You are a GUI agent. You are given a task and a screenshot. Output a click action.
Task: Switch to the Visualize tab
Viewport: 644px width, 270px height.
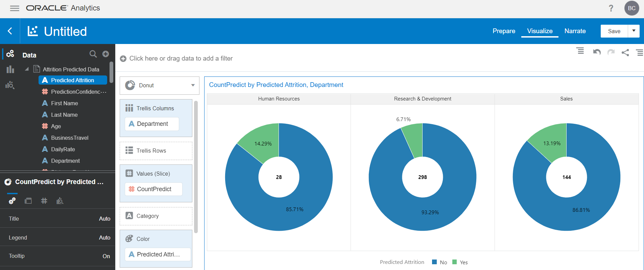(540, 31)
